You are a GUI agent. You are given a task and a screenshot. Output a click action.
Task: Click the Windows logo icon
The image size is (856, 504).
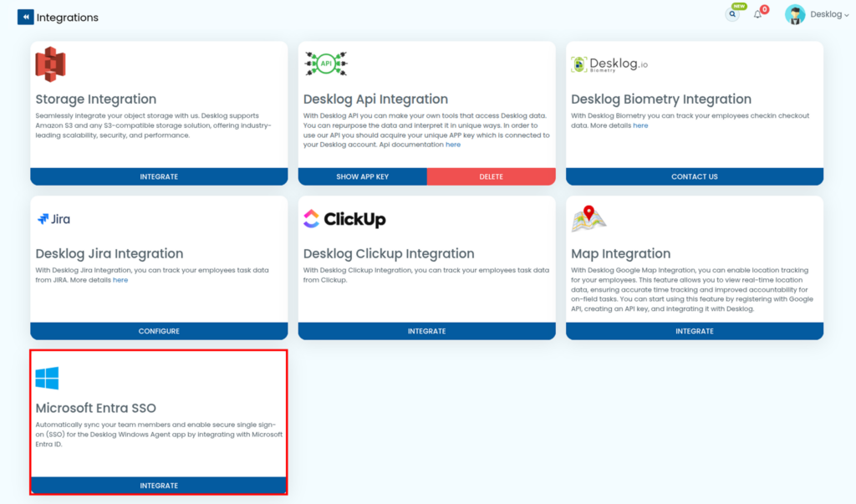[47, 378]
